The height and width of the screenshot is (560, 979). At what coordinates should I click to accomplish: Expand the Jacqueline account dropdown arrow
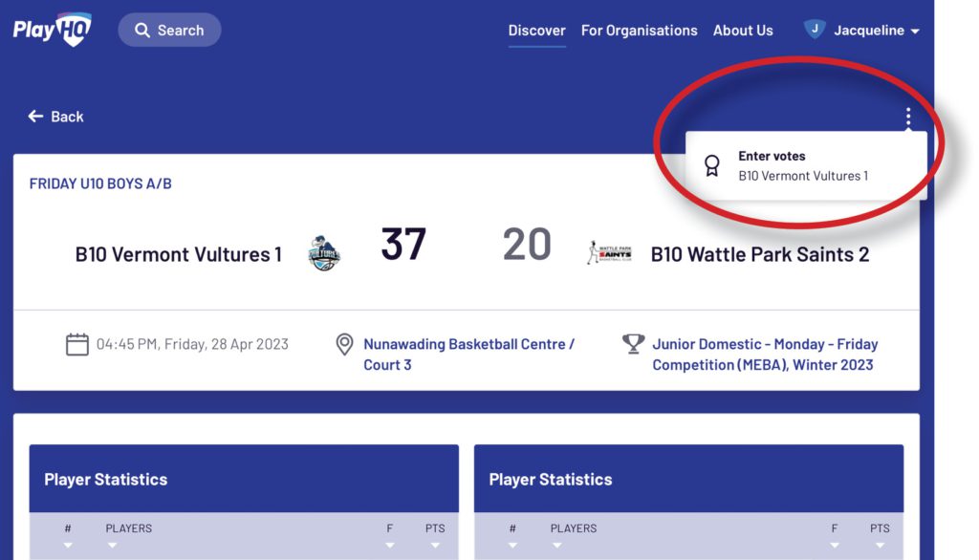(915, 31)
